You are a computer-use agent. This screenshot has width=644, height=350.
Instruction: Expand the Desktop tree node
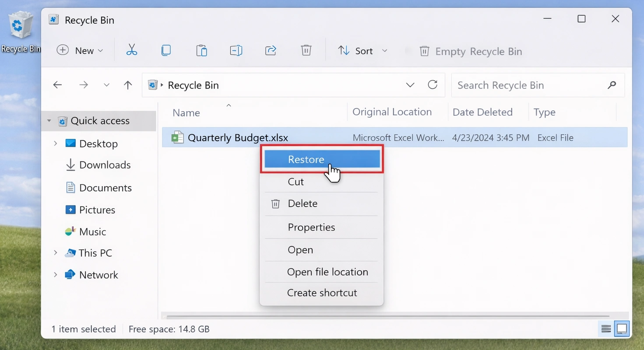pos(55,143)
